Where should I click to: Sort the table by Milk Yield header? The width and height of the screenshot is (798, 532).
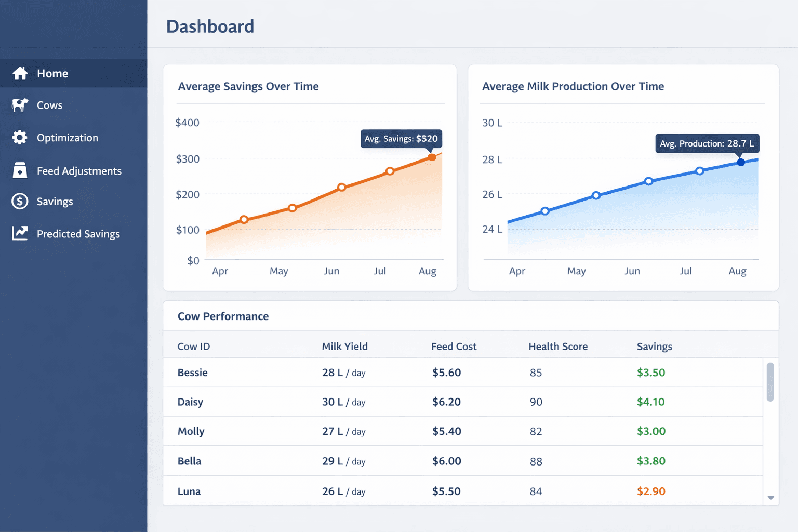point(345,346)
